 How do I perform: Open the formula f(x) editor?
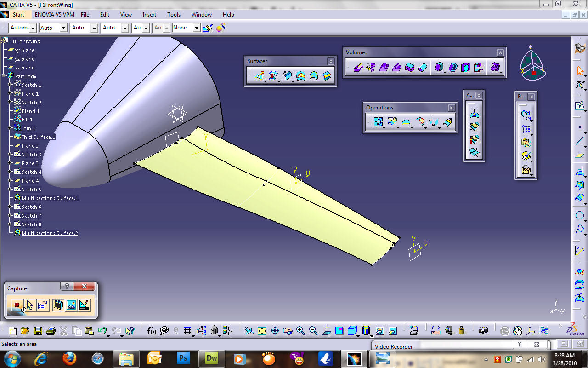tap(152, 330)
